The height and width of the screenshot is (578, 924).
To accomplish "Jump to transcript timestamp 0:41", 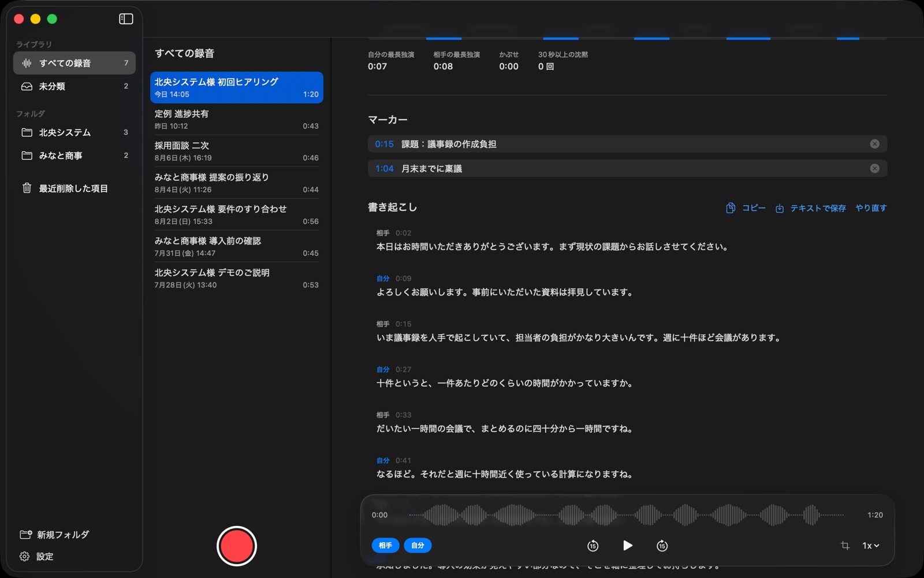I will (403, 461).
